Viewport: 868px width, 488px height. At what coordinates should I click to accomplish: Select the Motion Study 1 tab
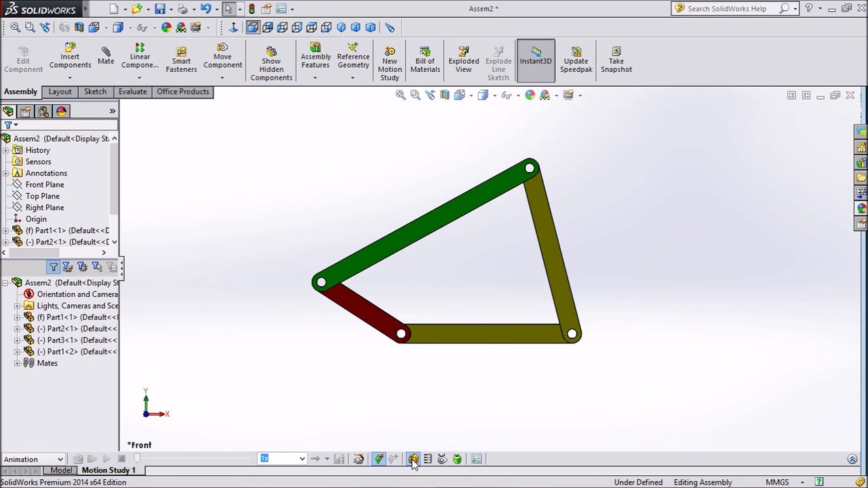(108, 470)
